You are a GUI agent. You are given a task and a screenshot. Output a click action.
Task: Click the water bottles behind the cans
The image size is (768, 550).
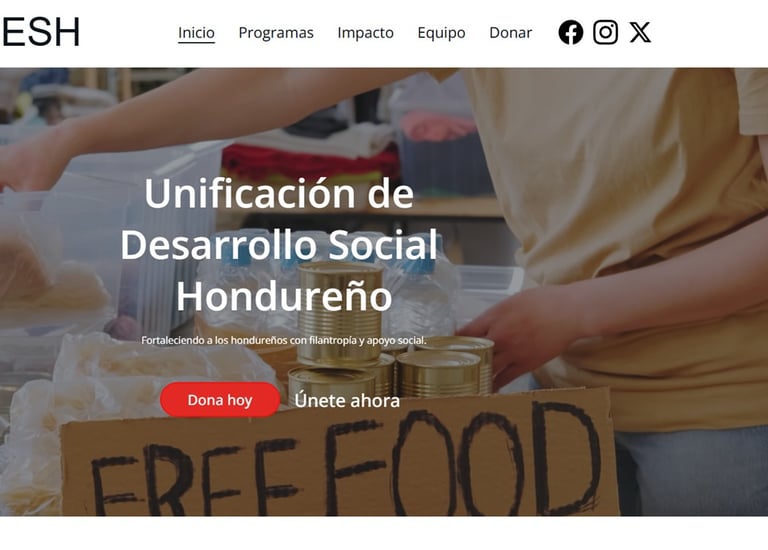coord(421,289)
